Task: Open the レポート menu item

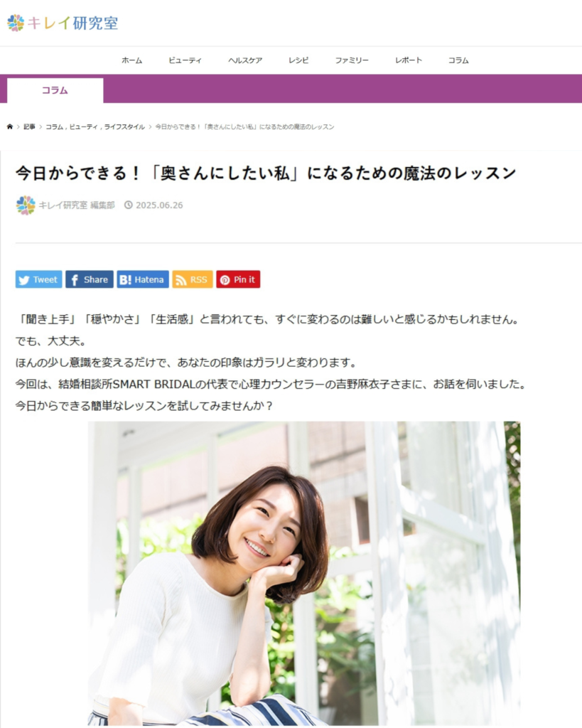Action: click(x=409, y=60)
